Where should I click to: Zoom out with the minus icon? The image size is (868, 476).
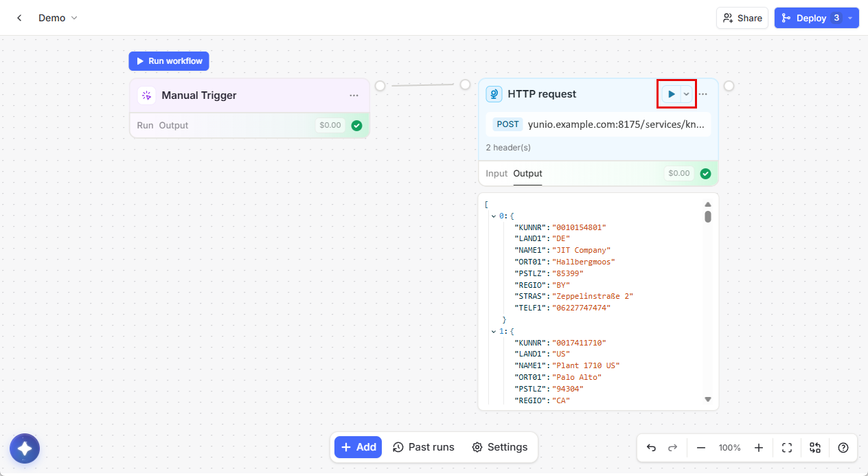pos(701,448)
